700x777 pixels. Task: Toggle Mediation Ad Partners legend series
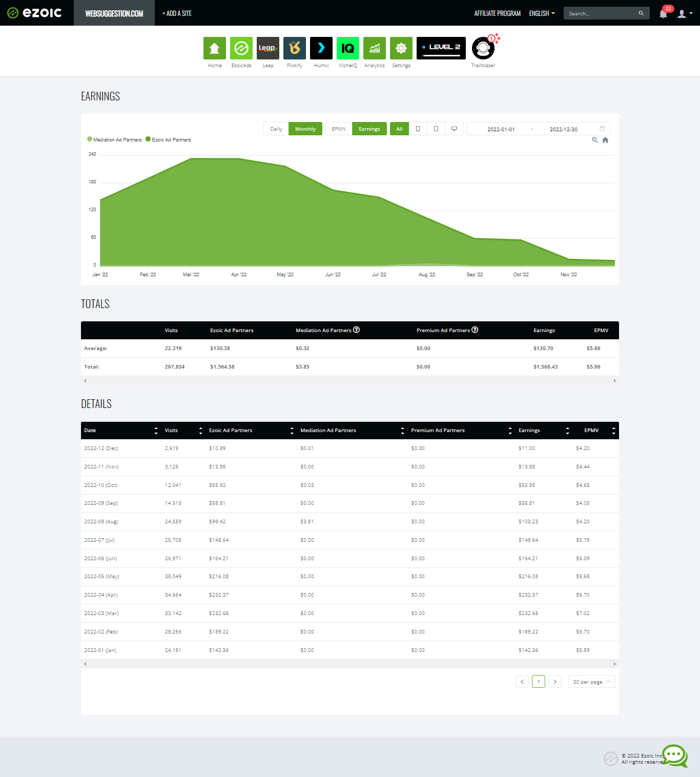coord(114,139)
